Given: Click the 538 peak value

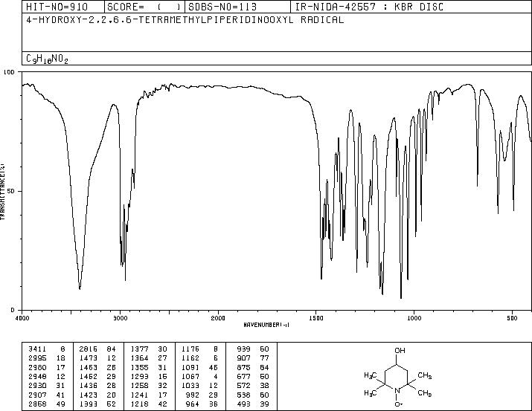Looking at the screenshot, I should click(x=243, y=395).
